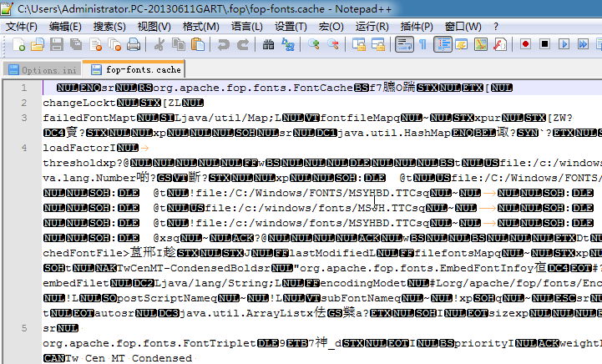The image size is (602, 364).
Task: Click the synchronize horizontal scrolling icon
Action: coord(378,44)
